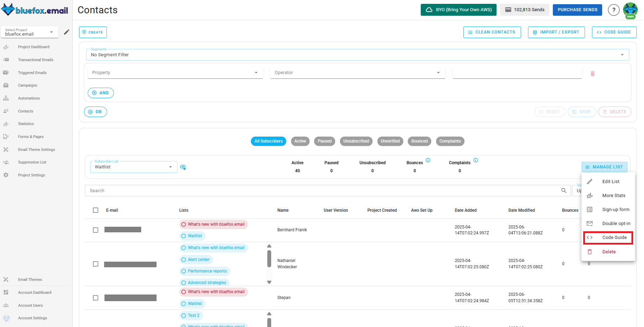Click the user avatar icon
The width and height of the screenshot is (644, 327).
(630, 10)
